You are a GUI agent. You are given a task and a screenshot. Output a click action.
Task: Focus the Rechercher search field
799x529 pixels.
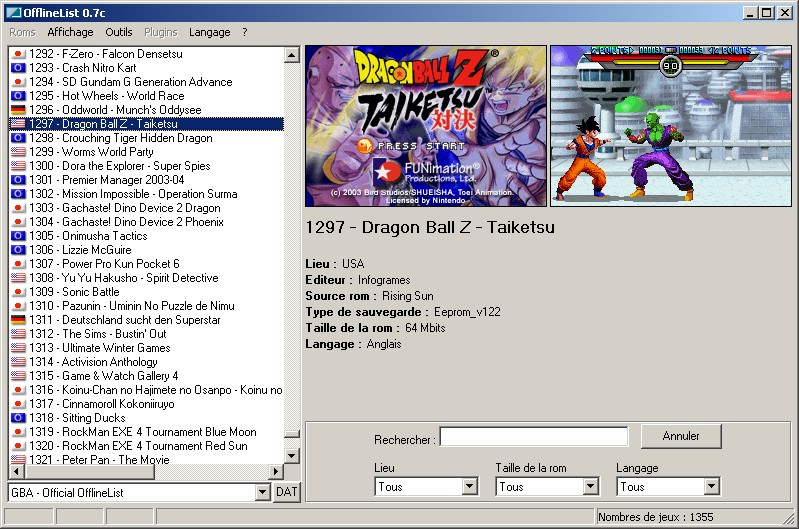coord(534,437)
